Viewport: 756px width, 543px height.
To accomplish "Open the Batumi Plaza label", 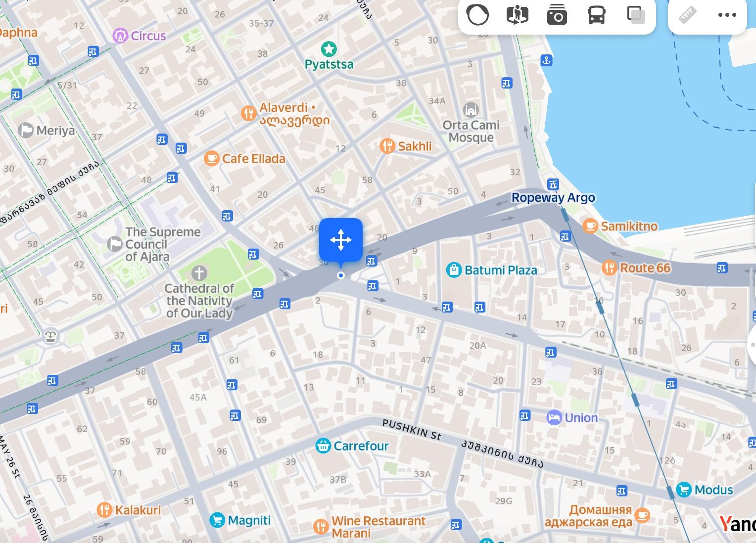I will [x=501, y=270].
